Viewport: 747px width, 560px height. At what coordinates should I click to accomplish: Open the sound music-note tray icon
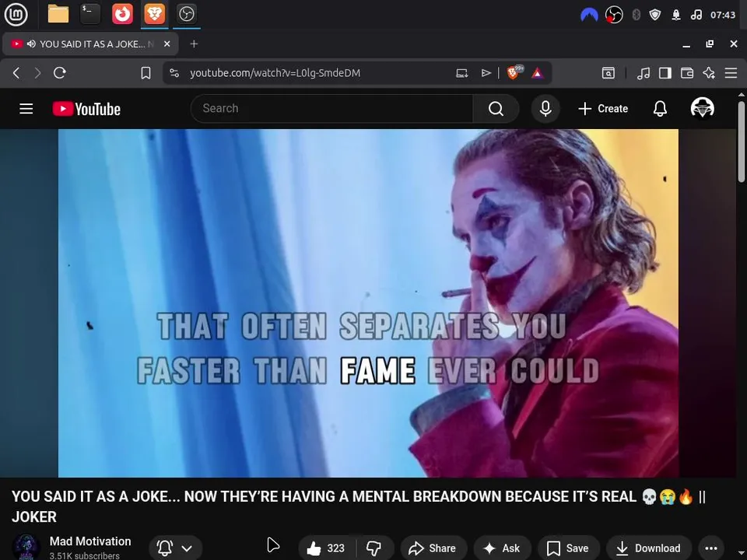[x=696, y=16]
